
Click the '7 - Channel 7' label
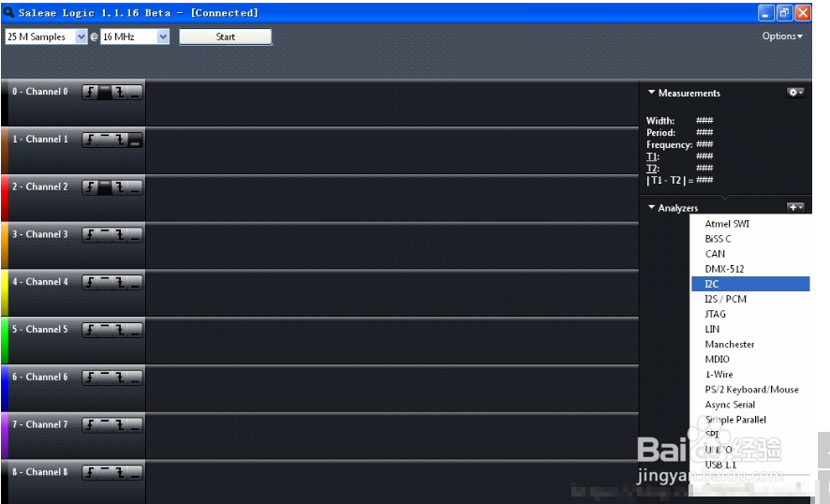(x=39, y=424)
